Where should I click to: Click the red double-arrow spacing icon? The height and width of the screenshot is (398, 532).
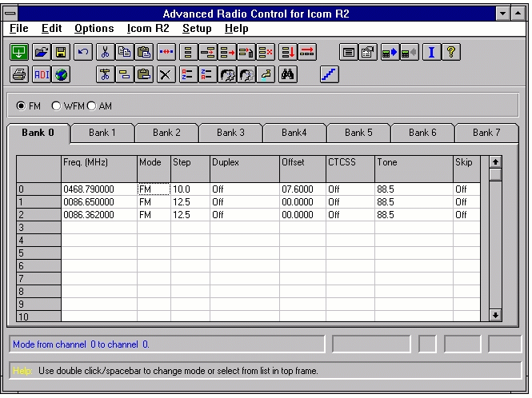(x=166, y=52)
